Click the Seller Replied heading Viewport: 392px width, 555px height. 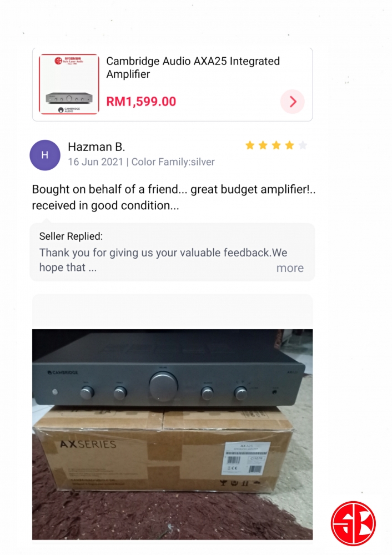coord(71,236)
